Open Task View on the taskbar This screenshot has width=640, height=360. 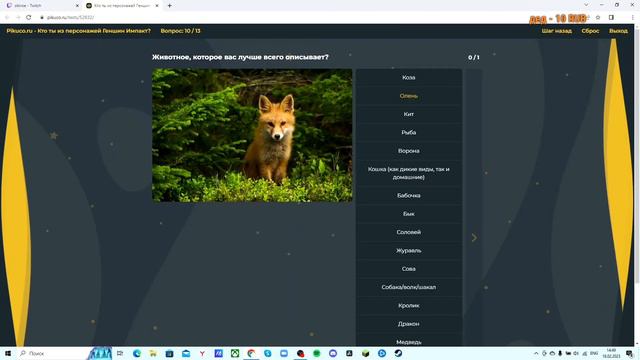point(120,353)
